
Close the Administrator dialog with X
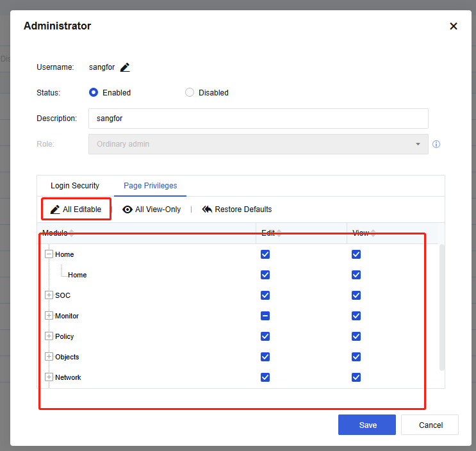point(454,26)
